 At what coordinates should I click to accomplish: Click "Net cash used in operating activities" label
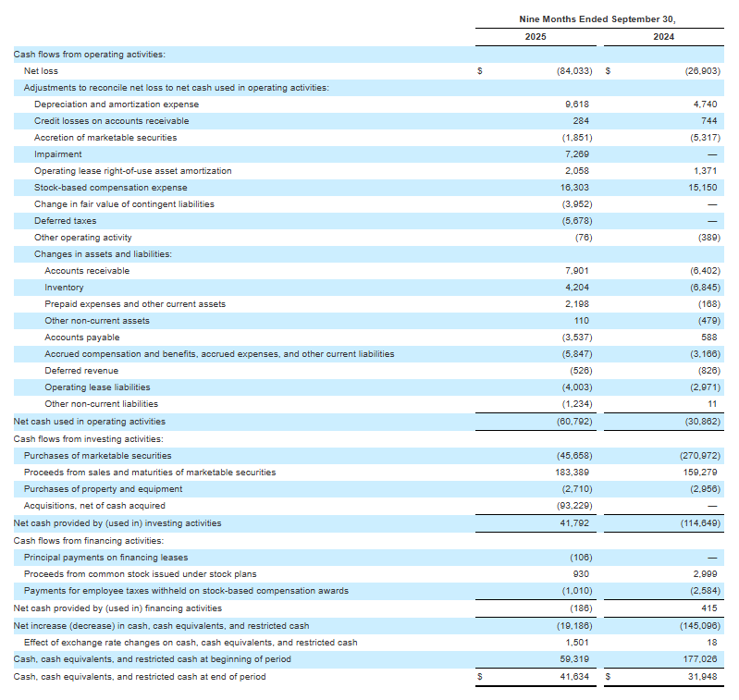90,421
